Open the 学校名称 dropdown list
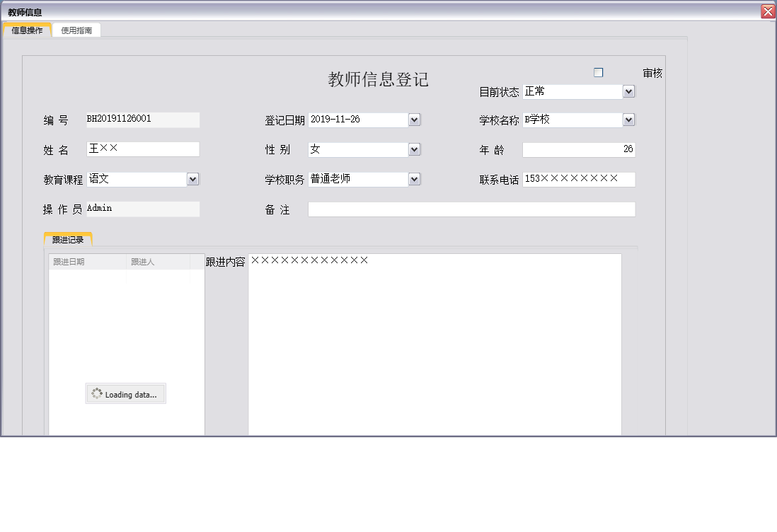 (x=628, y=119)
